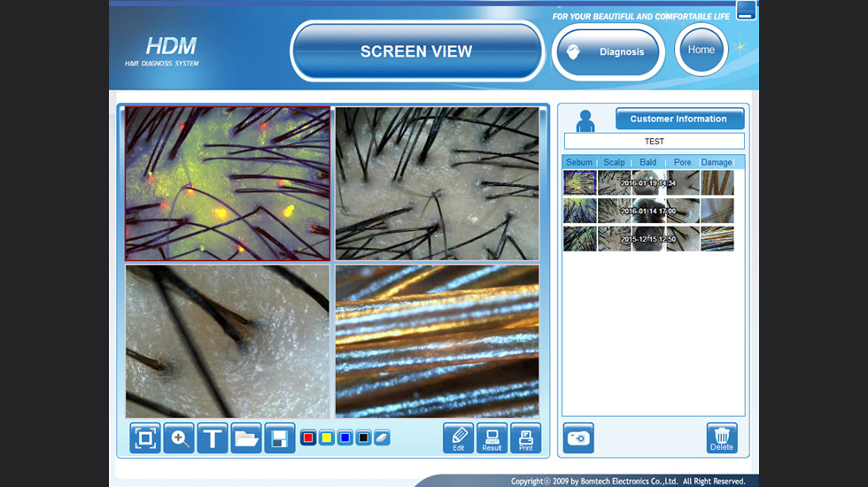The width and height of the screenshot is (868, 487).
Task: Click the TEST customer name field
Action: [654, 142]
